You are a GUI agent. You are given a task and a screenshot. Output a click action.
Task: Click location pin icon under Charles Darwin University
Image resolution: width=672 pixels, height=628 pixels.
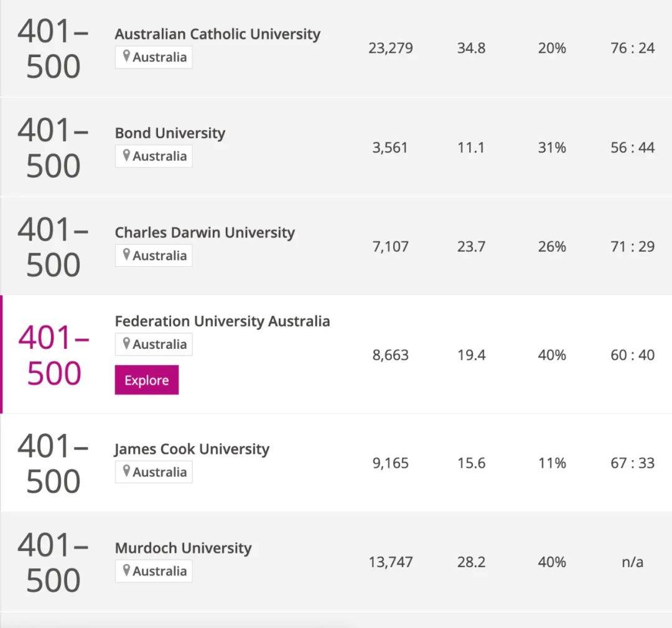[x=126, y=254]
